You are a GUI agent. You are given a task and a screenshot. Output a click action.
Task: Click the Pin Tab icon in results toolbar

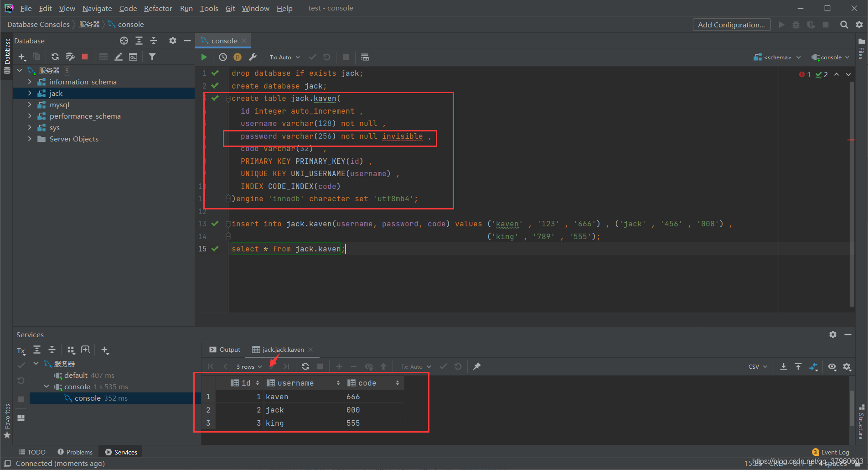coord(477,366)
